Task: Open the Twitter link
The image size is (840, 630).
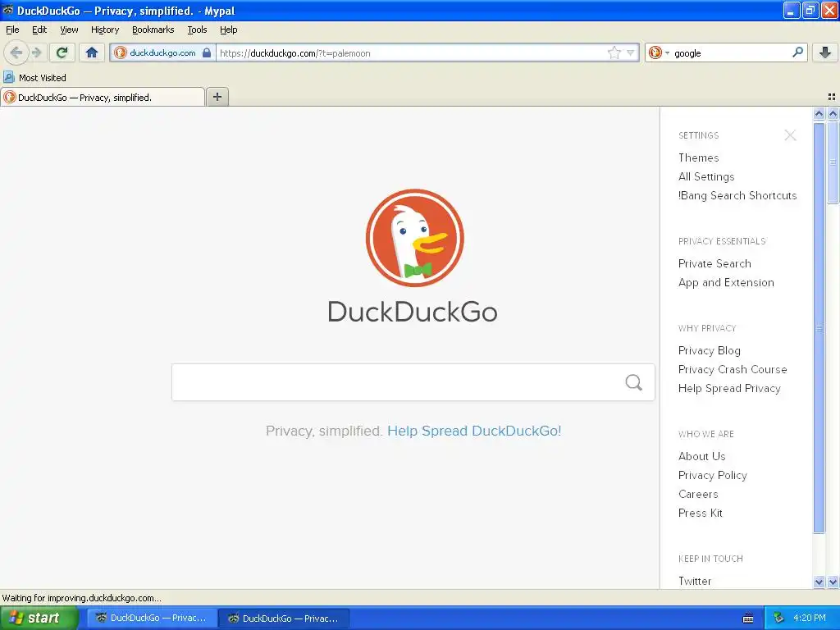Action: [695, 581]
